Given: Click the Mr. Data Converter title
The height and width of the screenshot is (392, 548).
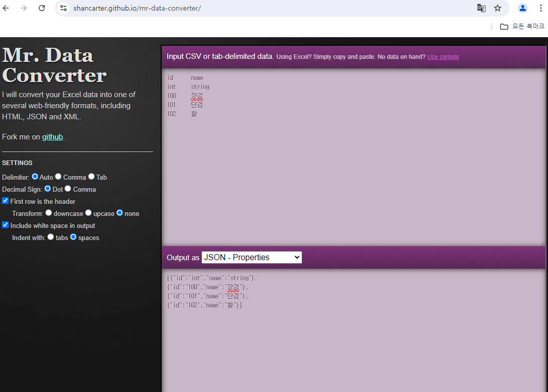Looking at the screenshot, I should point(54,65).
